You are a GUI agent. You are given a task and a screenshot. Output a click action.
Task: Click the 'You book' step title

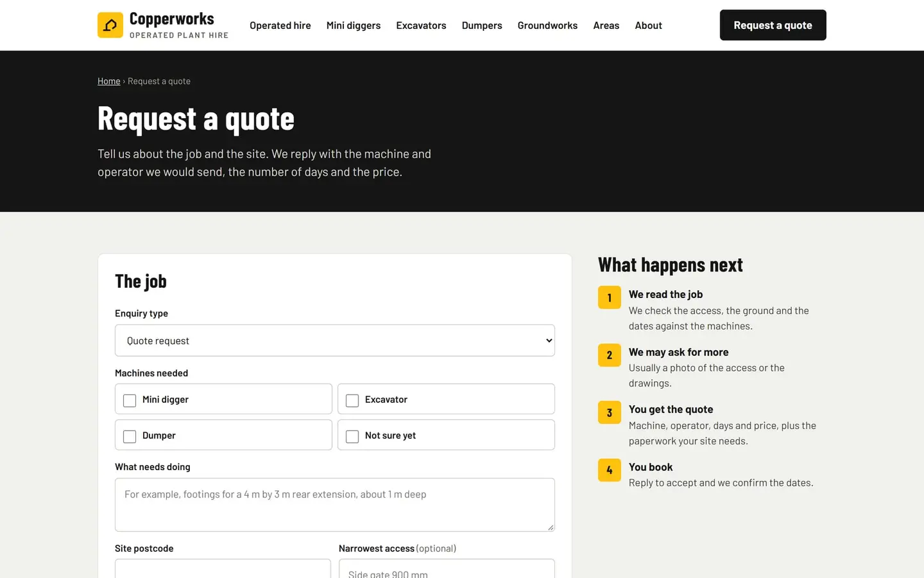click(x=651, y=467)
